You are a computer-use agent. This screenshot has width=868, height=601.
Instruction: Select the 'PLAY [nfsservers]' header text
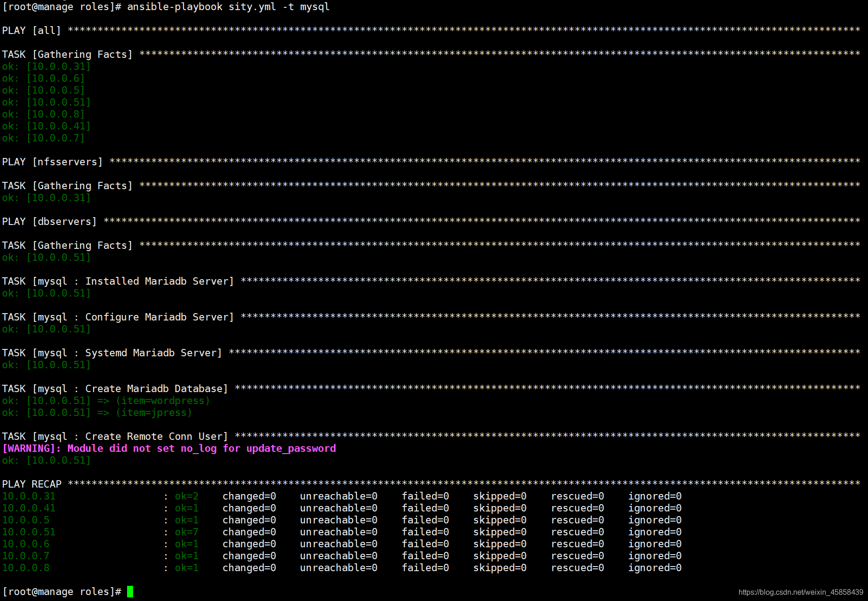point(52,162)
